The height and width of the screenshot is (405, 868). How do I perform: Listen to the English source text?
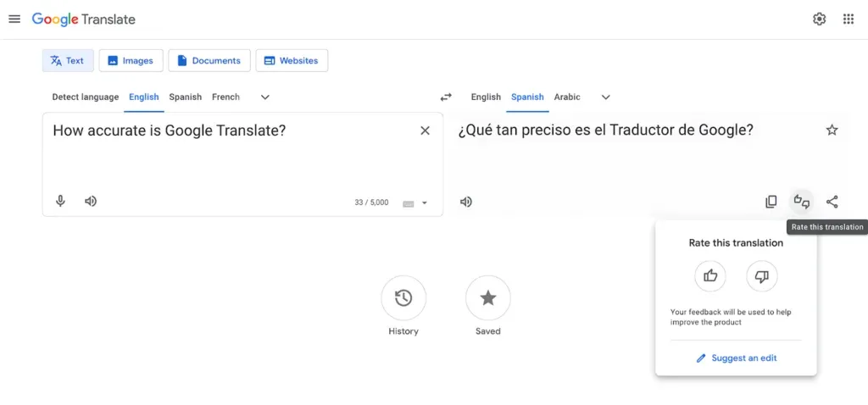point(91,202)
